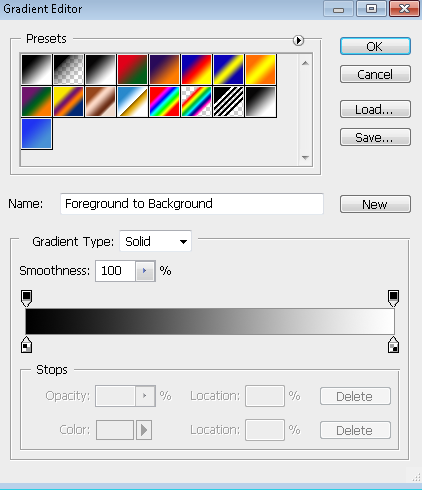
Task: Select the full spectrum rainbow preset
Action: (x=164, y=101)
